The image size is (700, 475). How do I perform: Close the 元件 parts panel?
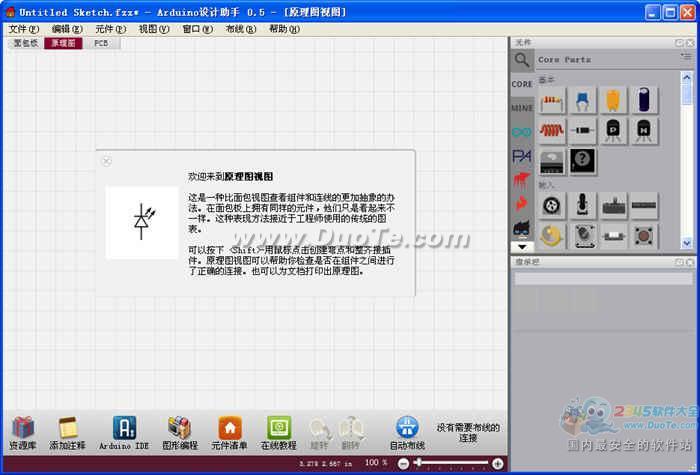tap(690, 43)
